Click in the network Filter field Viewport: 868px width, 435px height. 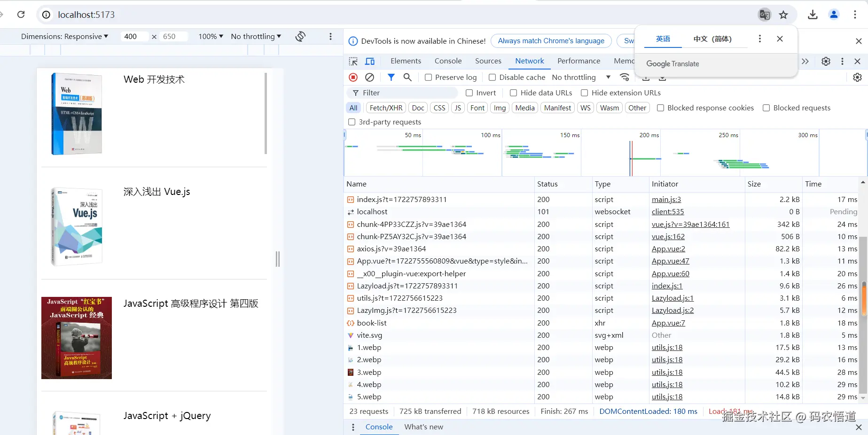[403, 93]
